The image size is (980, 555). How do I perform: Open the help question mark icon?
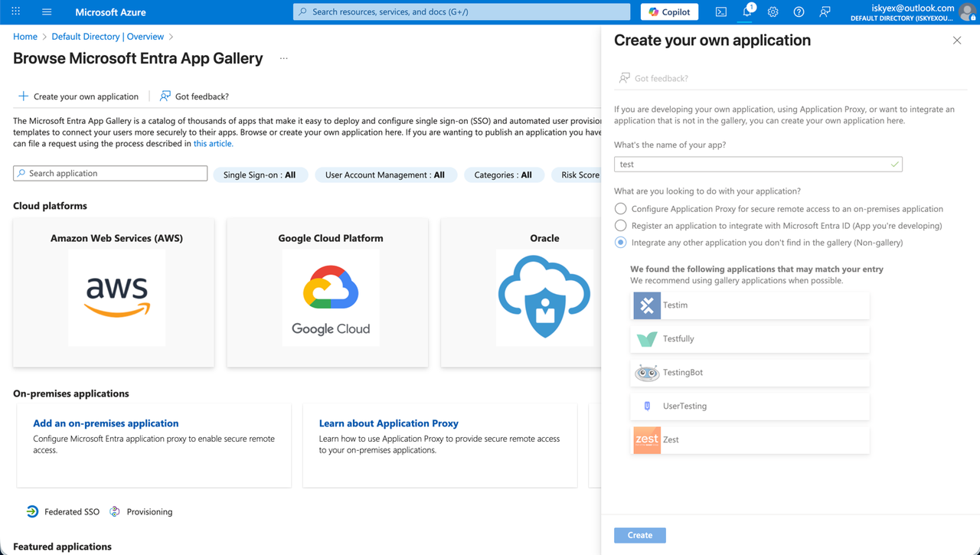coord(798,12)
